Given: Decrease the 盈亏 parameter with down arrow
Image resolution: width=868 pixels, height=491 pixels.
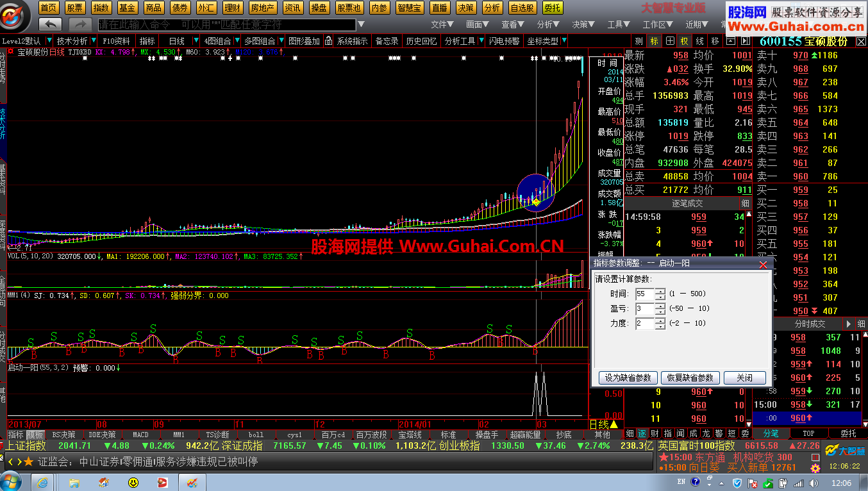Looking at the screenshot, I should tap(660, 312).
